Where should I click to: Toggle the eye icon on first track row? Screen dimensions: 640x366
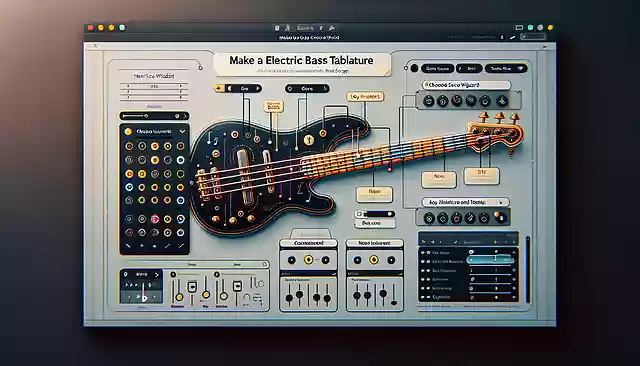423,253
